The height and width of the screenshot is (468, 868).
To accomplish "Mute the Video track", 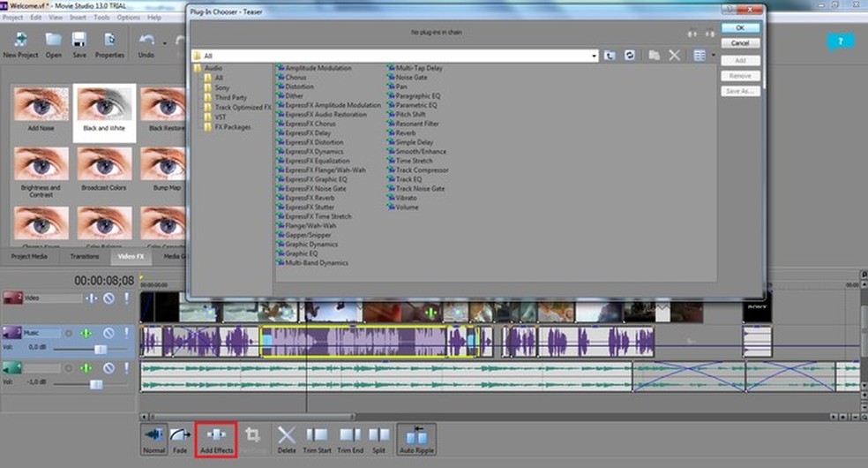I will point(109,298).
